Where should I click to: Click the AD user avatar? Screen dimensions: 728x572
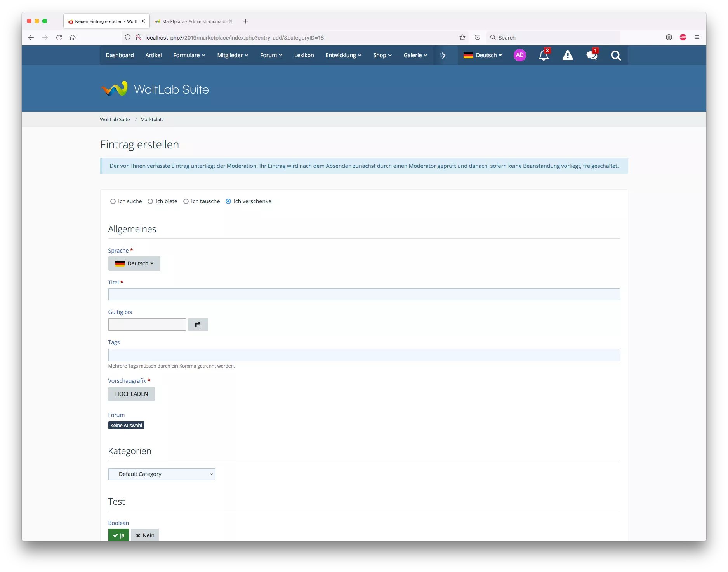520,55
